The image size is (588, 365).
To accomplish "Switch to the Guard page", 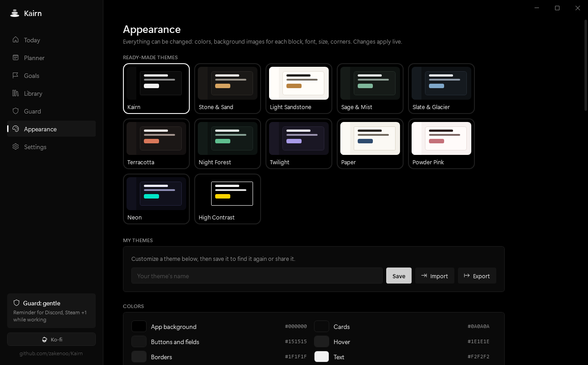I will (x=51, y=111).
